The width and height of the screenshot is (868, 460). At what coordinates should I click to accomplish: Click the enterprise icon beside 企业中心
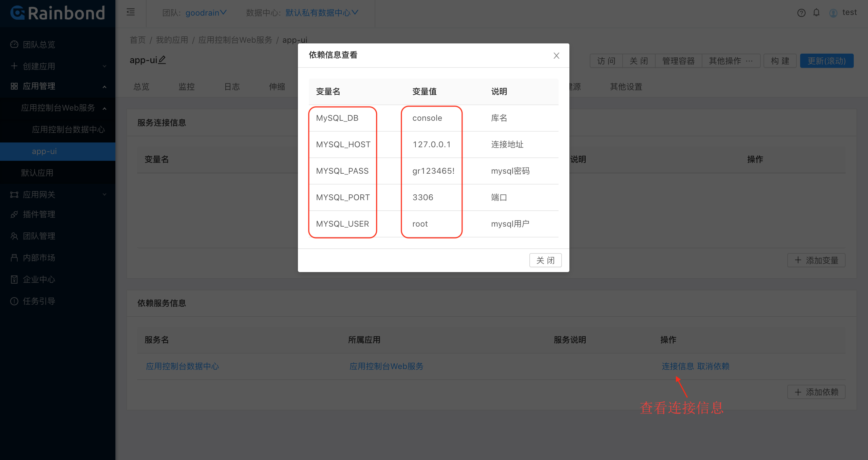coord(14,280)
